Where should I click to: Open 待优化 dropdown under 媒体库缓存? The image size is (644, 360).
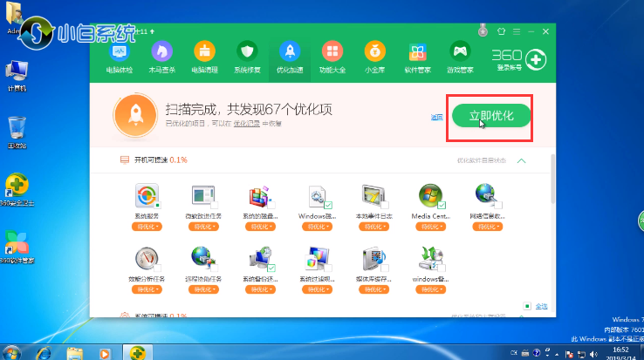pyautogui.click(x=373, y=289)
